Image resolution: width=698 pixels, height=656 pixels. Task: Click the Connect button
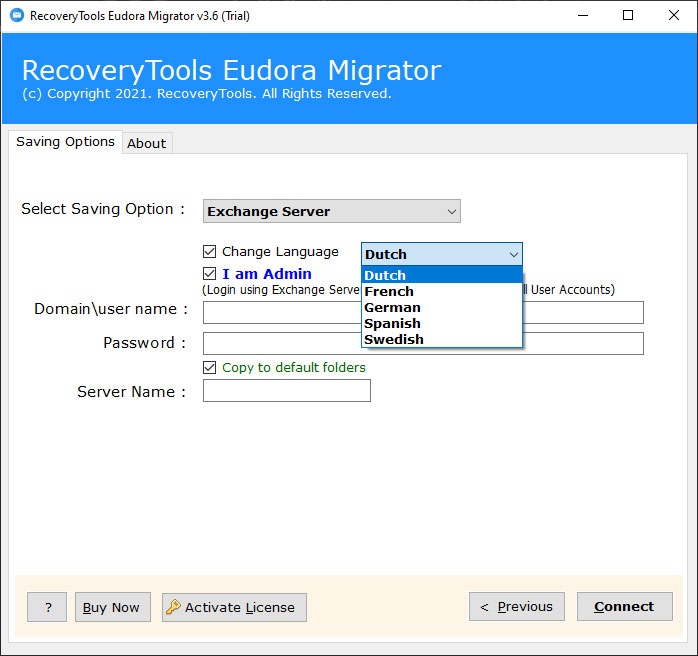point(625,606)
